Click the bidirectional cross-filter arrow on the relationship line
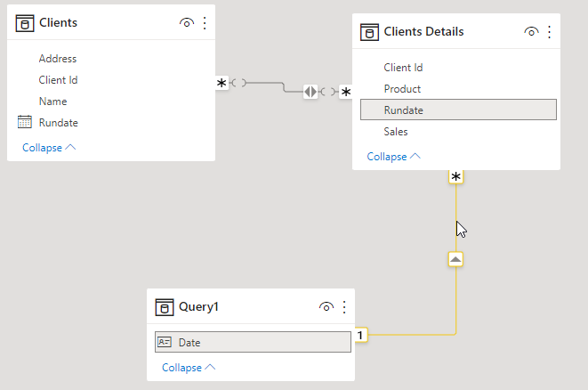 tap(310, 91)
